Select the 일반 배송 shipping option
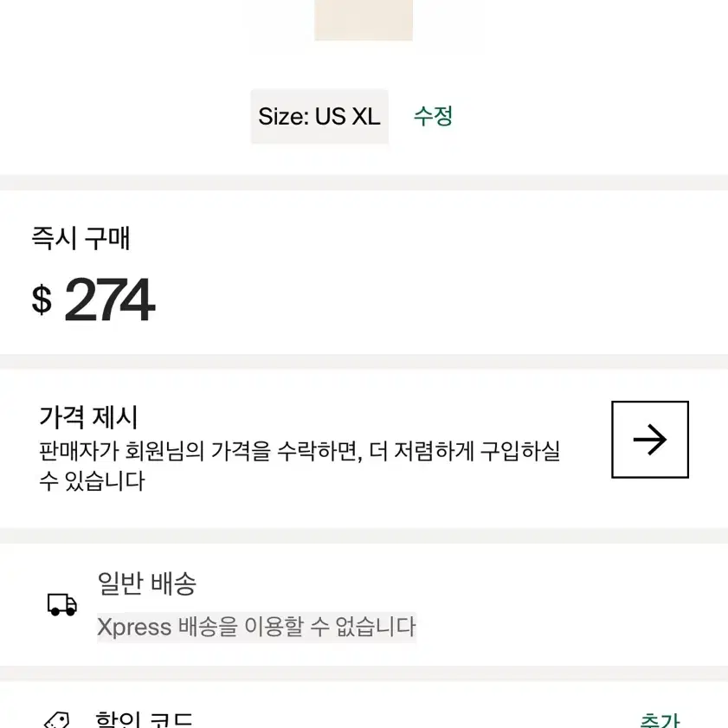Viewport: 728px width, 728px height. (x=146, y=583)
